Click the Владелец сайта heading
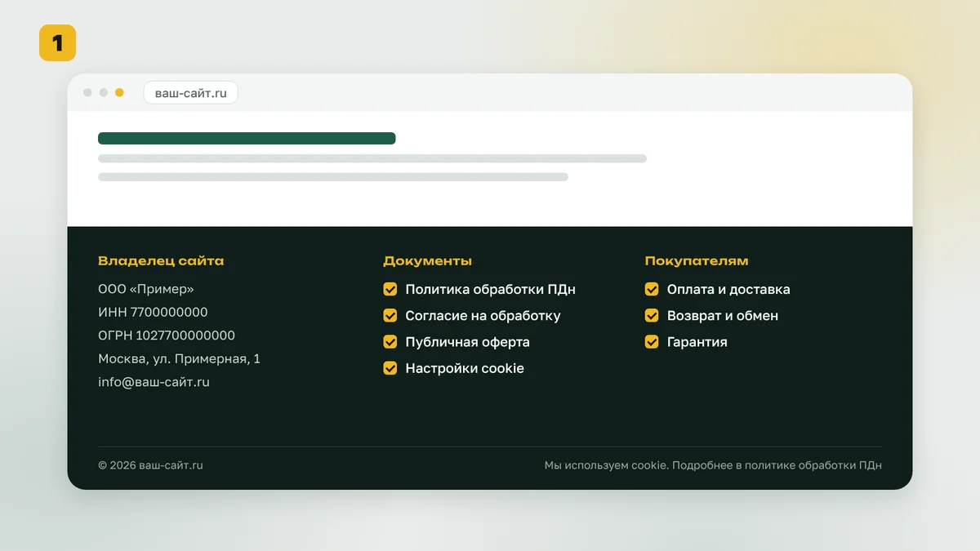Screen dimensions: 980x551 pyautogui.click(x=161, y=261)
